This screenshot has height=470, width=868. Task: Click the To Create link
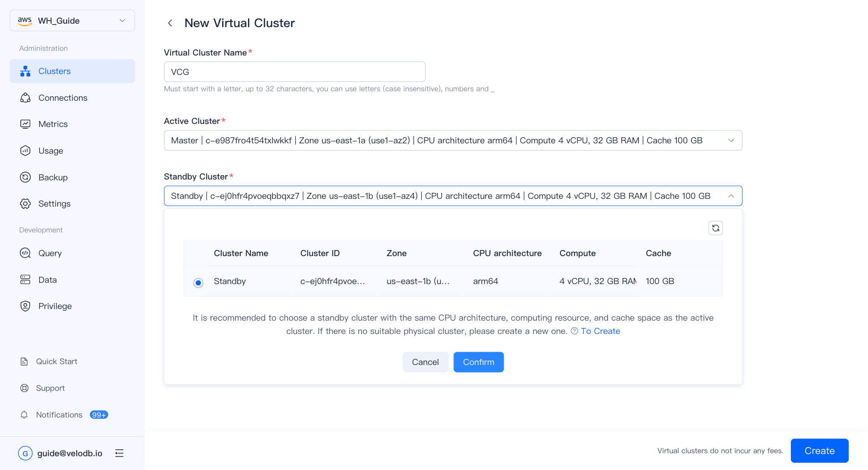600,331
